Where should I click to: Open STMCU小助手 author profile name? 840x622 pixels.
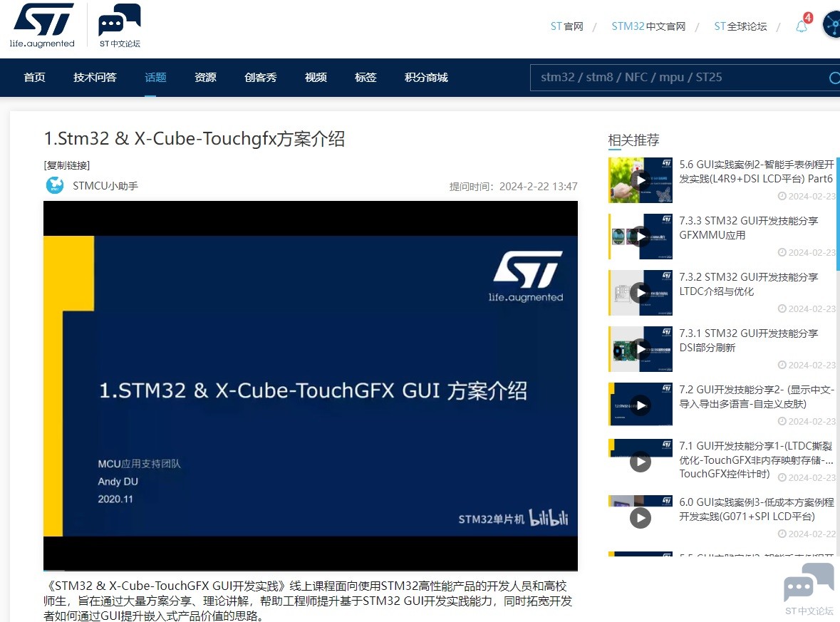click(105, 186)
